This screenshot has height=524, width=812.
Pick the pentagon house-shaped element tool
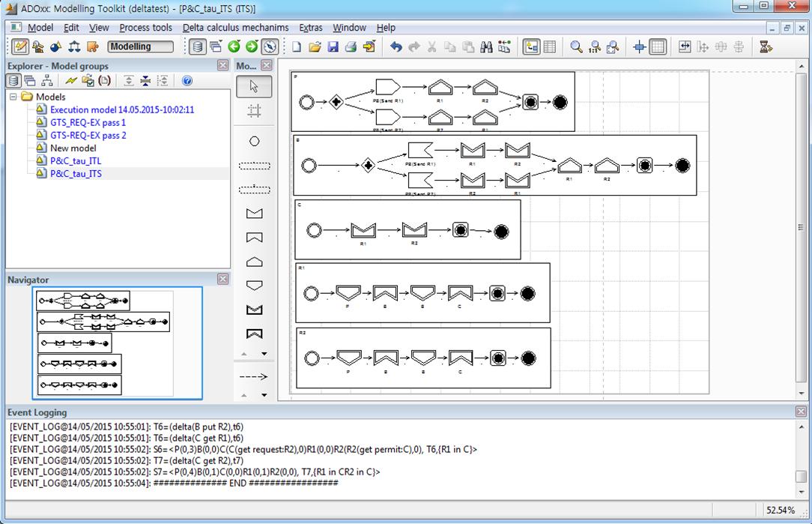pyautogui.click(x=254, y=262)
